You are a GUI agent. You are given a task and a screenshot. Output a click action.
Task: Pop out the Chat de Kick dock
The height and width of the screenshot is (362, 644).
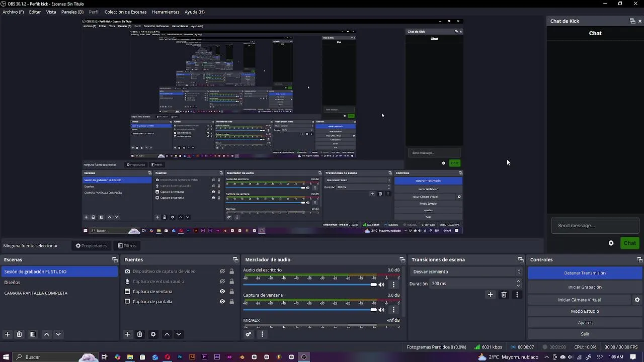(632, 21)
